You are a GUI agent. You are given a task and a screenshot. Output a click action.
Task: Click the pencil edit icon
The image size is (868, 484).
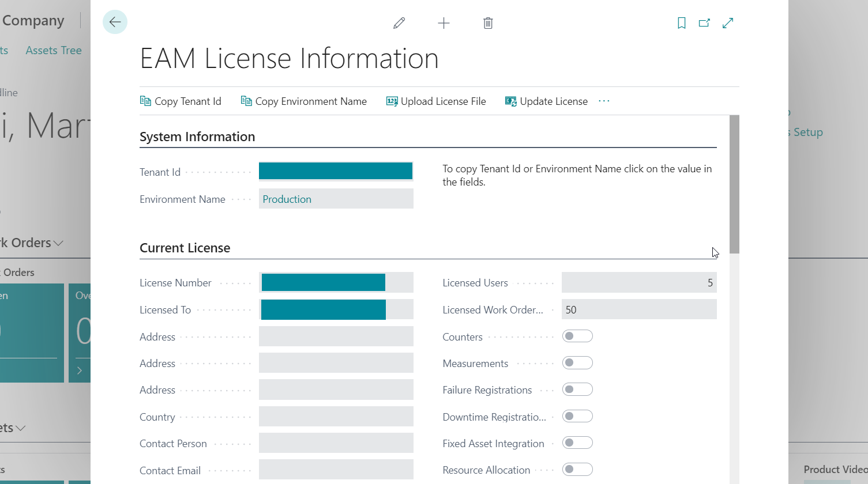[399, 23]
